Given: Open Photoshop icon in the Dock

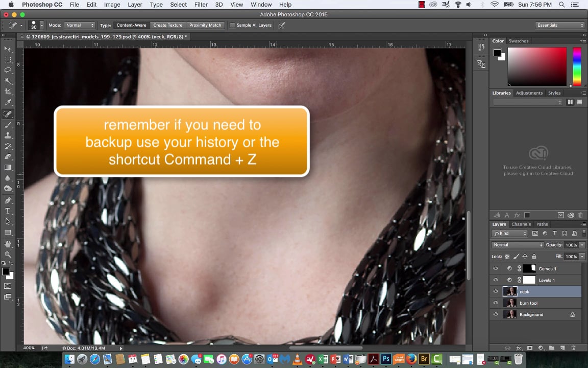Looking at the screenshot, I should coord(386,359).
